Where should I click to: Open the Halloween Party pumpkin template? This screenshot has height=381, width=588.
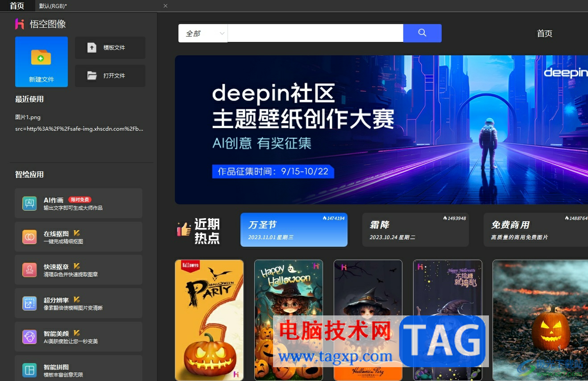point(209,320)
